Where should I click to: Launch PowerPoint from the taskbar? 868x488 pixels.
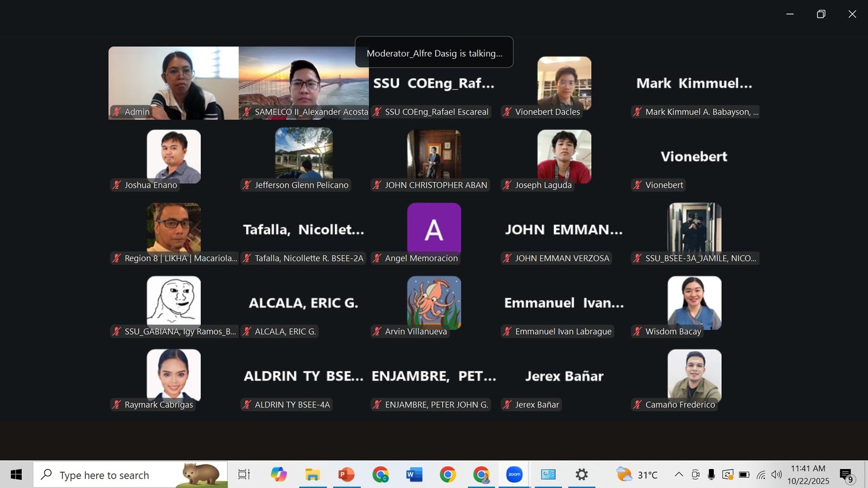[x=346, y=474]
